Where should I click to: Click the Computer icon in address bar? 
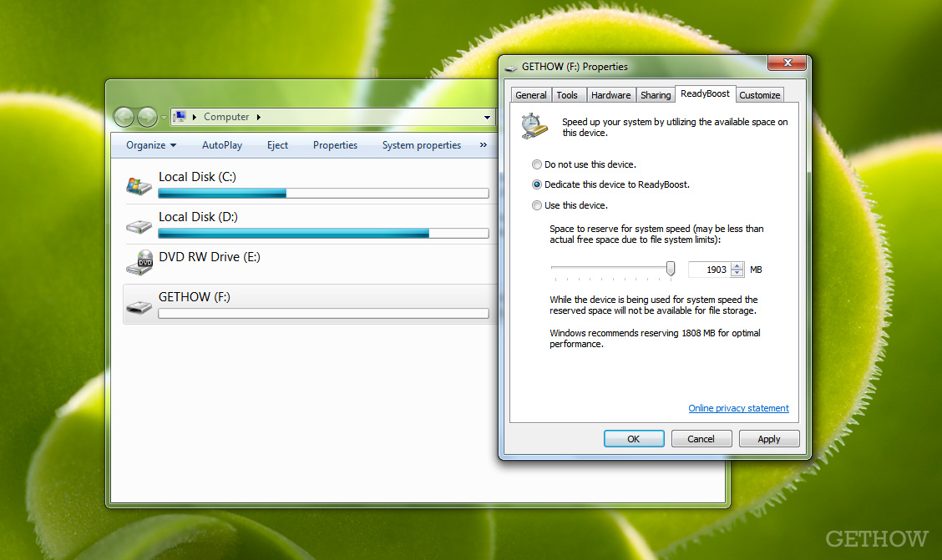click(180, 117)
